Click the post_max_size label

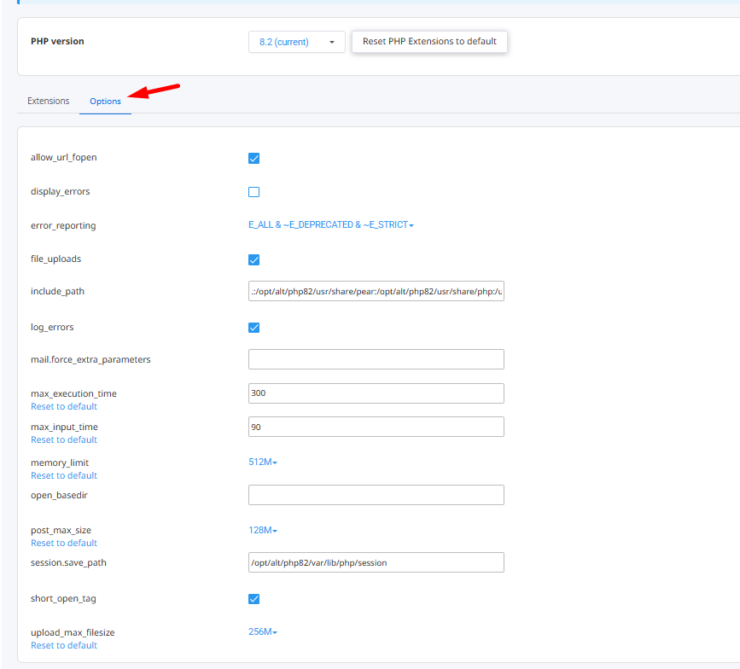tap(61, 530)
